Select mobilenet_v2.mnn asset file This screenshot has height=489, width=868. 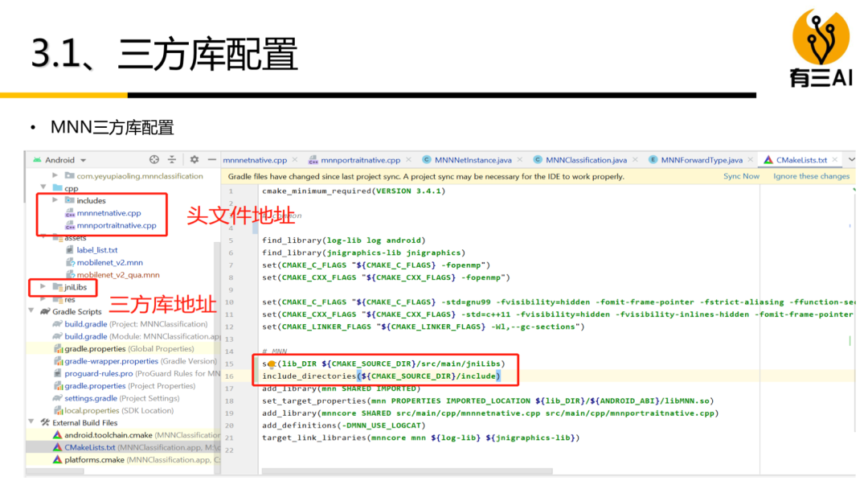click(109, 262)
